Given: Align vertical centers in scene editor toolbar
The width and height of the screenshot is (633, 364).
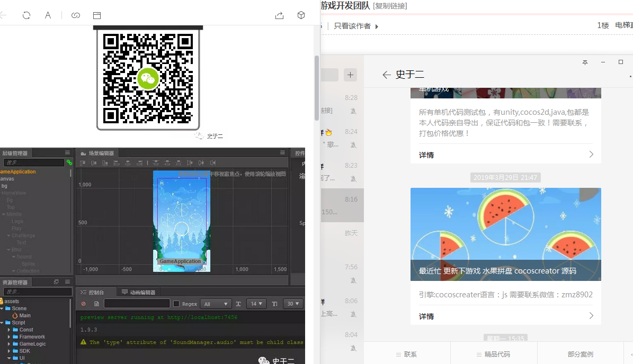Looking at the screenshot, I should [x=94, y=163].
